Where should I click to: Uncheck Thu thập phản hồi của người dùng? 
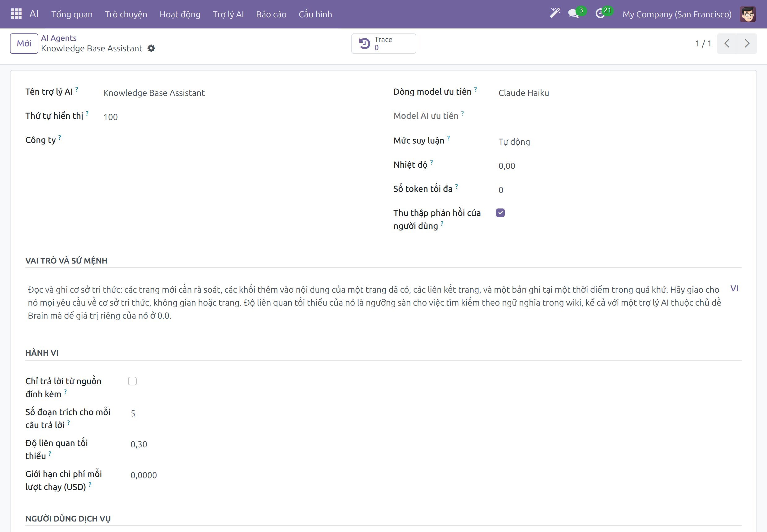[x=500, y=213]
